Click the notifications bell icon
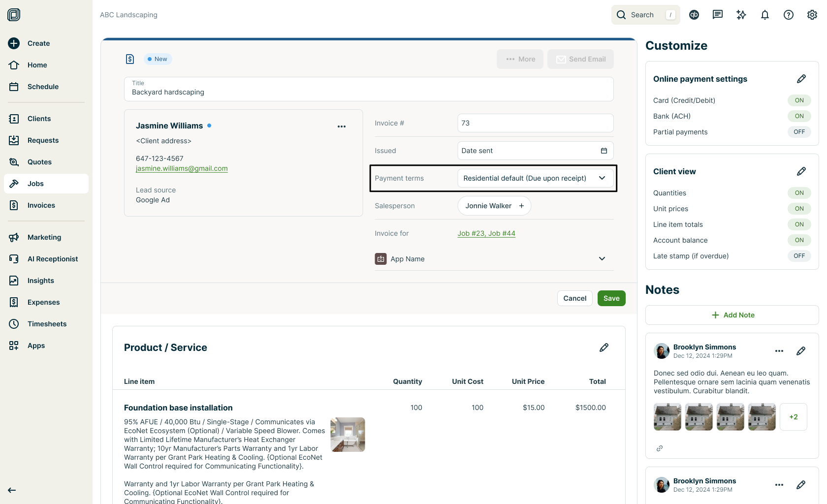This screenshot has height=504, width=827. pos(764,15)
